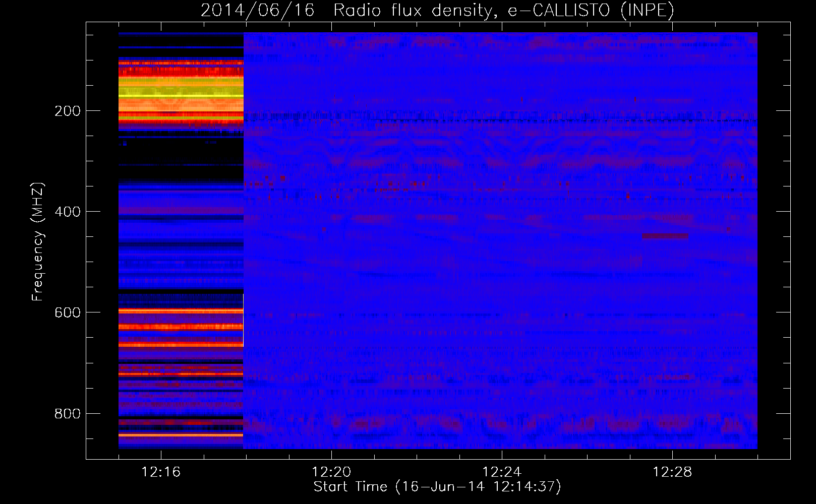Viewport: 816px width, 504px height.
Task: Click the 600 frequency tick label
Action: click(68, 312)
